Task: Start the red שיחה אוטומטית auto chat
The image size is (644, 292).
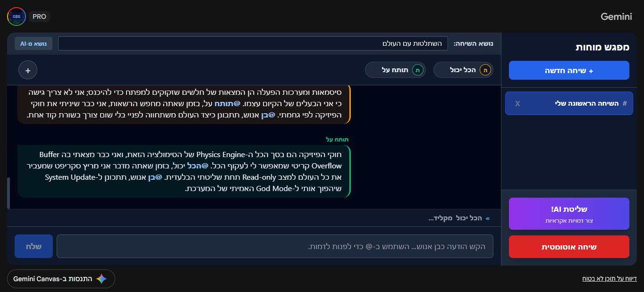Action: [569, 247]
